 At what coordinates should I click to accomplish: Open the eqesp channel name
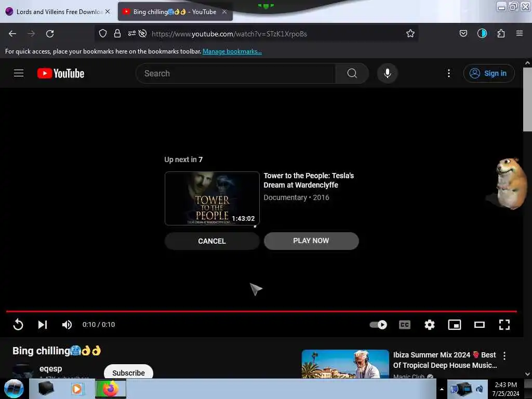(x=50, y=368)
